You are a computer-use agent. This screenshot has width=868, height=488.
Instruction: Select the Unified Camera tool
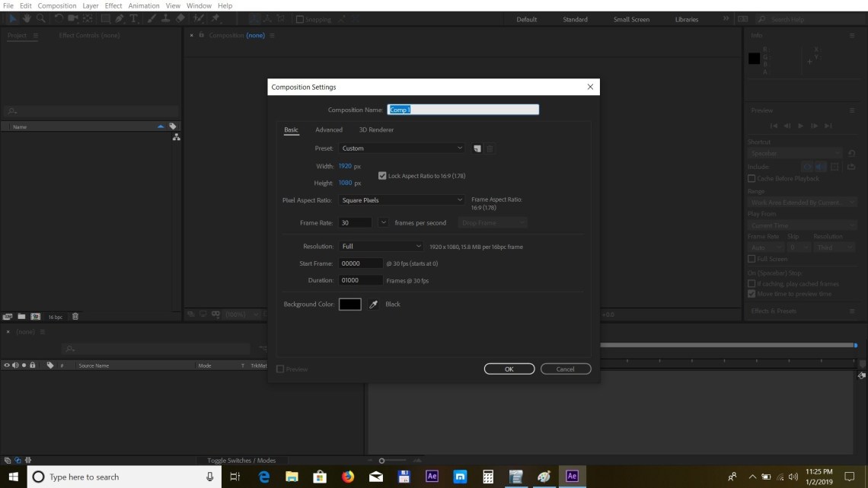[x=72, y=19]
